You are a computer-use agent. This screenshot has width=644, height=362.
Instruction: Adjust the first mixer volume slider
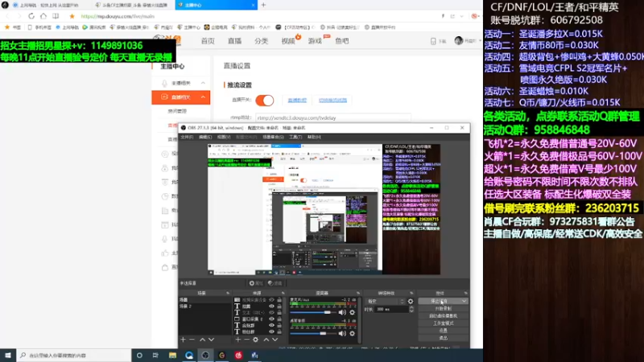(313, 312)
